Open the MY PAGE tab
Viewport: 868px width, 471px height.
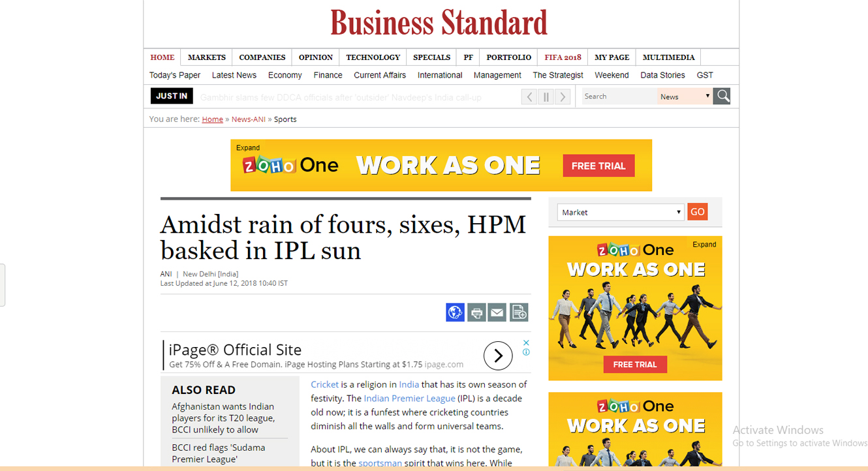pyautogui.click(x=612, y=57)
